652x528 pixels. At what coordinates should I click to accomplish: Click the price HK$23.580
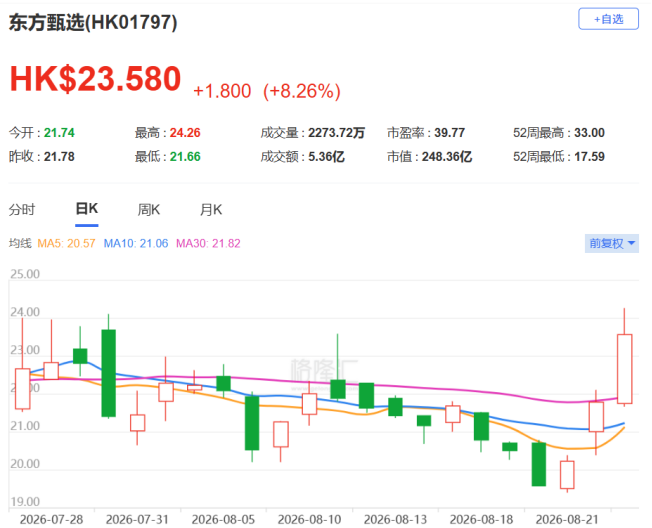click(x=95, y=79)
